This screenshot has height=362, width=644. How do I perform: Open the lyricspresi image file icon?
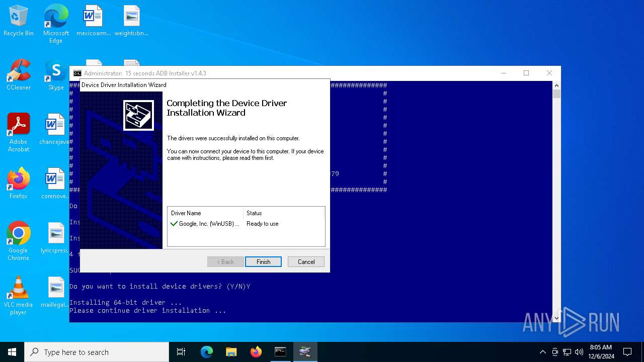click(54, 238)
